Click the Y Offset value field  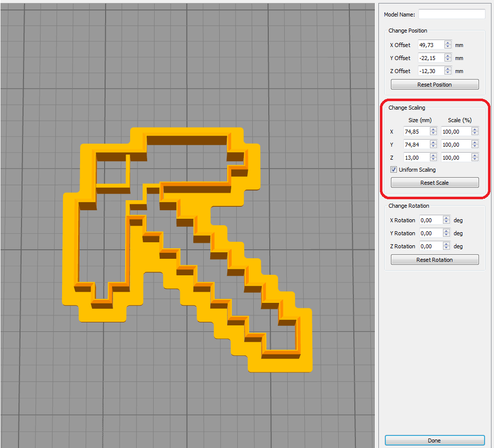[x=431, y=58]
